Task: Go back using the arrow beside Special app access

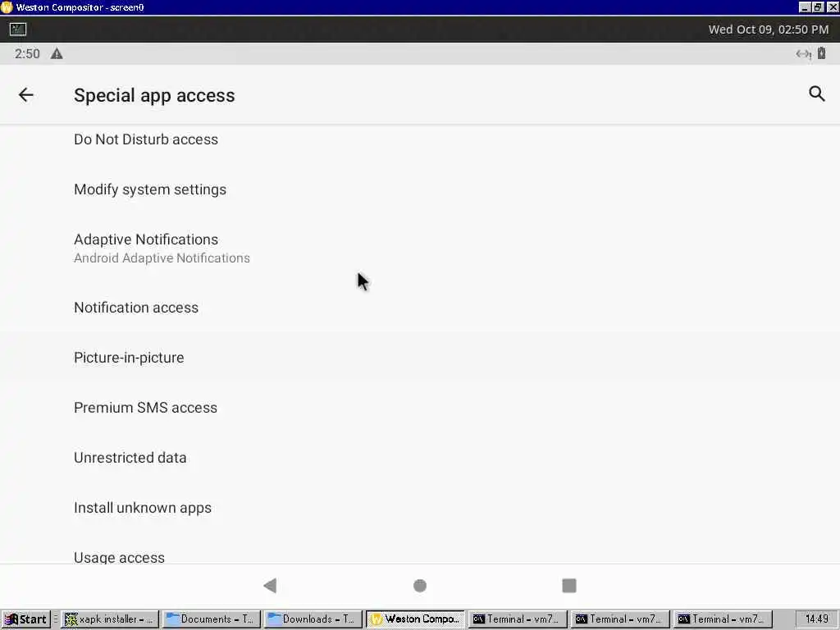Action: [x=25, y=95]
